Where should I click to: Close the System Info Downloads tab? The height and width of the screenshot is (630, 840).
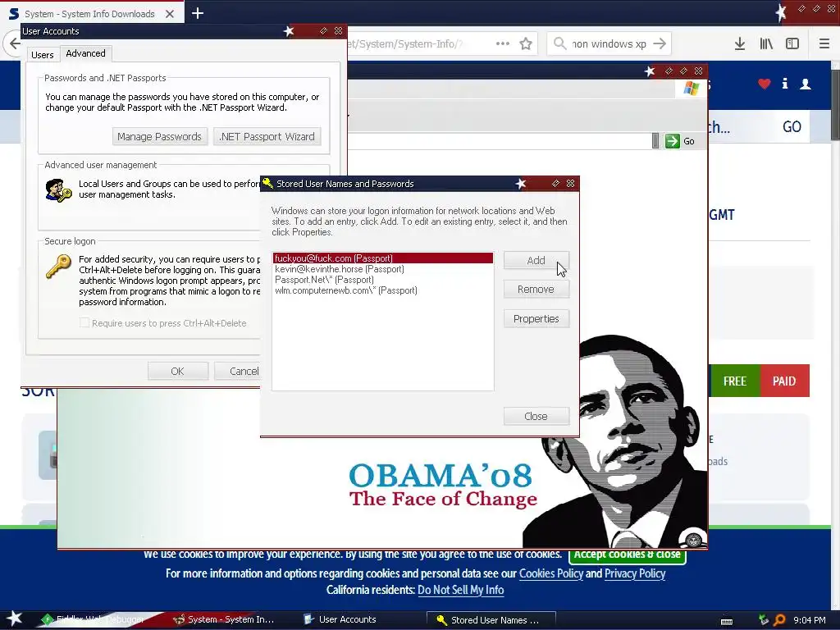[170, 14]
